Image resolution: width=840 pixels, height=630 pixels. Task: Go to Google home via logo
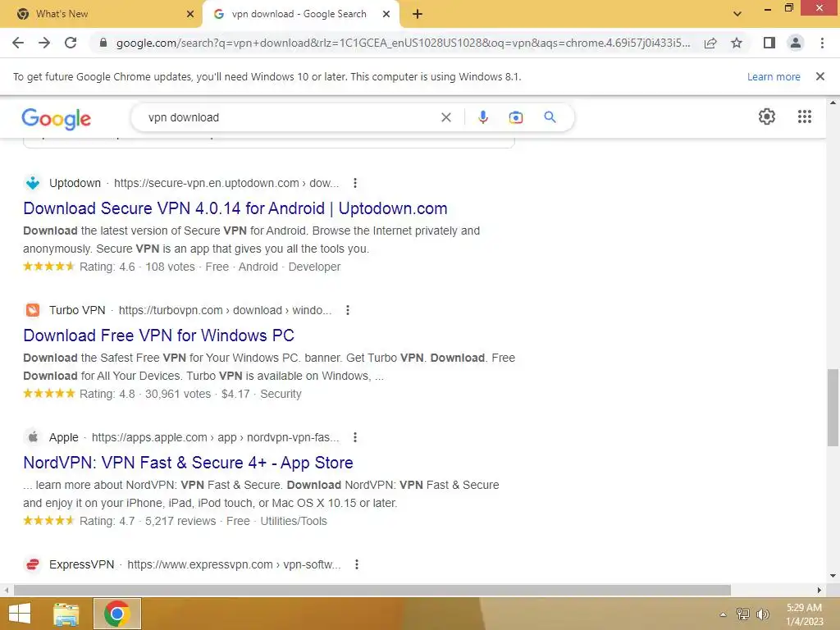coord(57,118)
